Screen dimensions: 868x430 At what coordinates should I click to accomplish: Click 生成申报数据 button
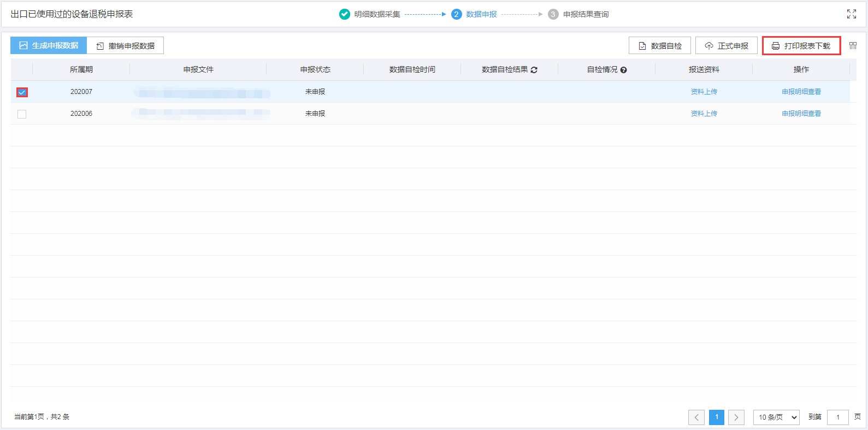pyautogui.click(x=49, y=46)
